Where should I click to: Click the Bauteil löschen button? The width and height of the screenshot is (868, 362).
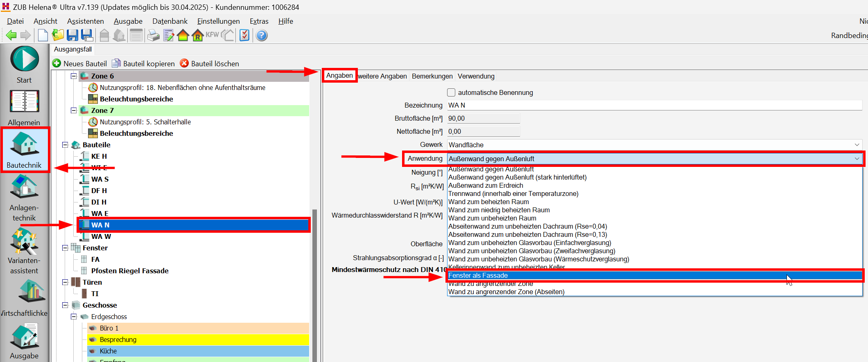pos(210,63)
